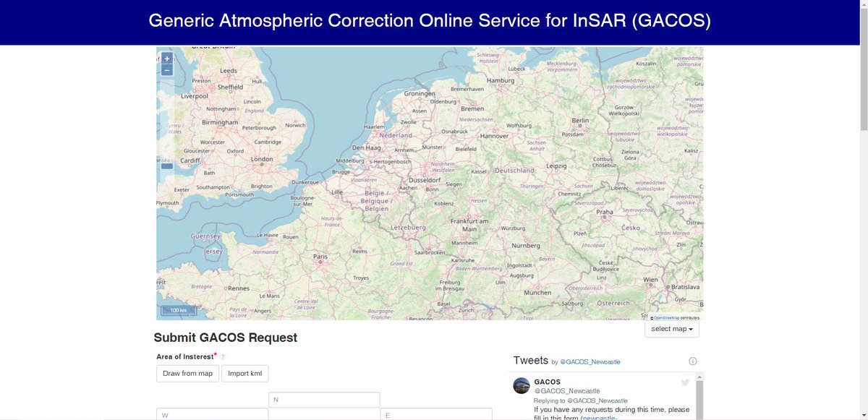Focus the W longitude input field
The height and width of the screenshot is (420, 868).
tap(212, 415)
